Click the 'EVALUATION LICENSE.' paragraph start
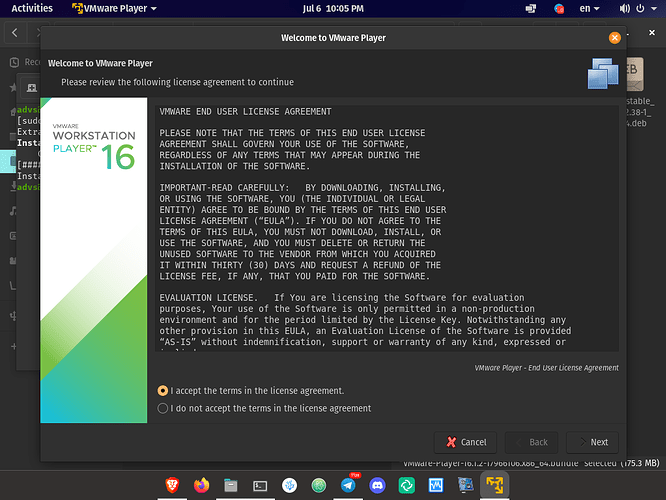This screenshot has height=500, width=666. click(209, 298)
